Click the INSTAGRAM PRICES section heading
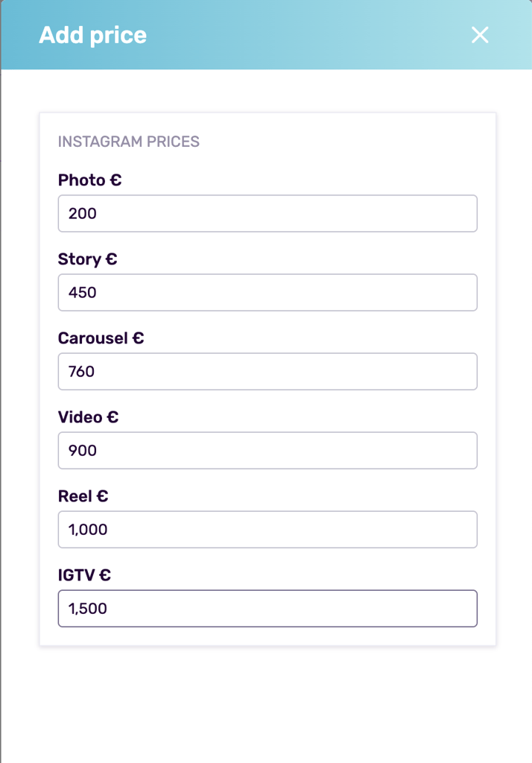532x763 pixels. [x=130, y=142]
